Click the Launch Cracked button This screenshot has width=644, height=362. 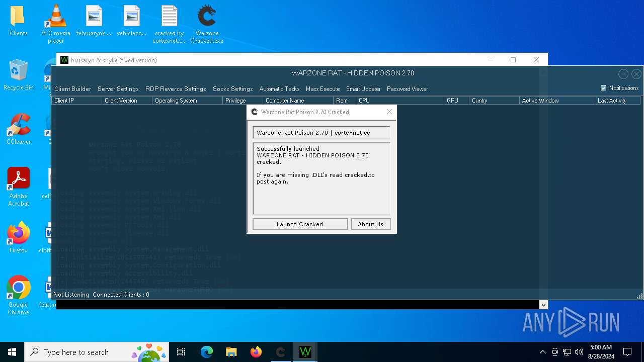[300, 224]
